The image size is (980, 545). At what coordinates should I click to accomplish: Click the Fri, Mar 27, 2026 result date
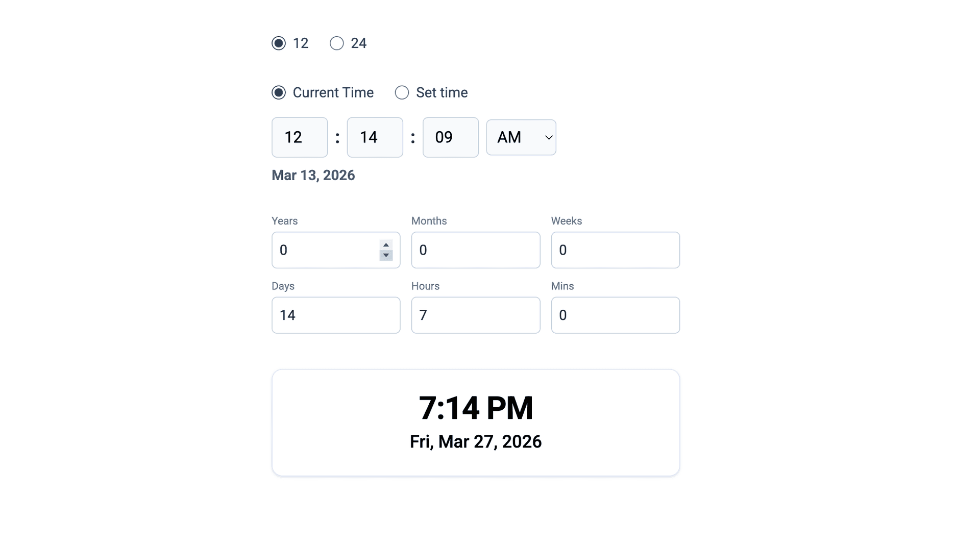pos(475,442)
